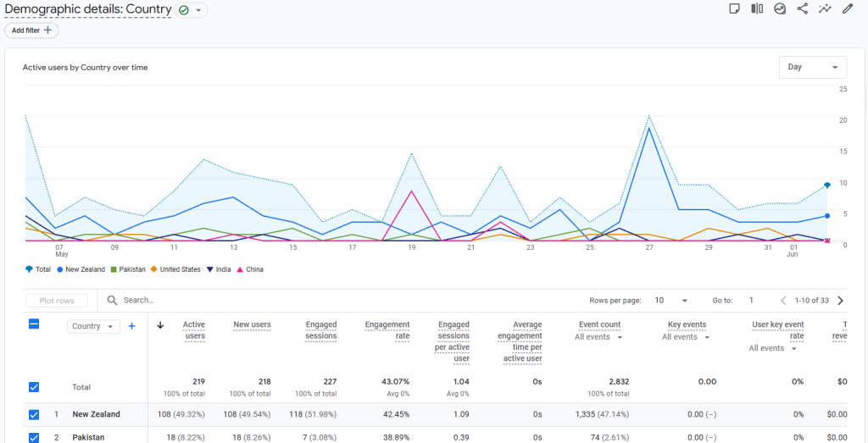Open the report insights icon
The width and height of the screenshot is (868, 443).
(x=780, y=8)
